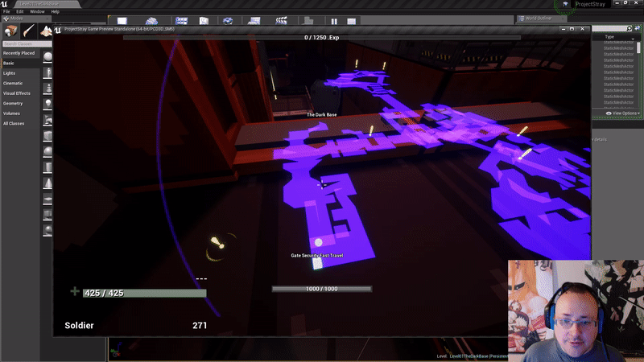644x362 pixels.
Task: Open the Cinematics clapperboard icon
Action: coord(281,21)
